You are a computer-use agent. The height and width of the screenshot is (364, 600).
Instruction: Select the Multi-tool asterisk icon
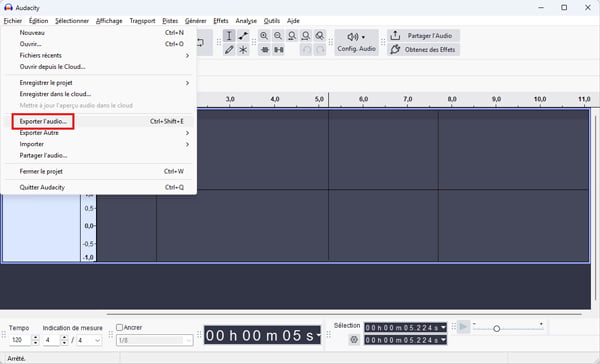(x=243, y=50)
